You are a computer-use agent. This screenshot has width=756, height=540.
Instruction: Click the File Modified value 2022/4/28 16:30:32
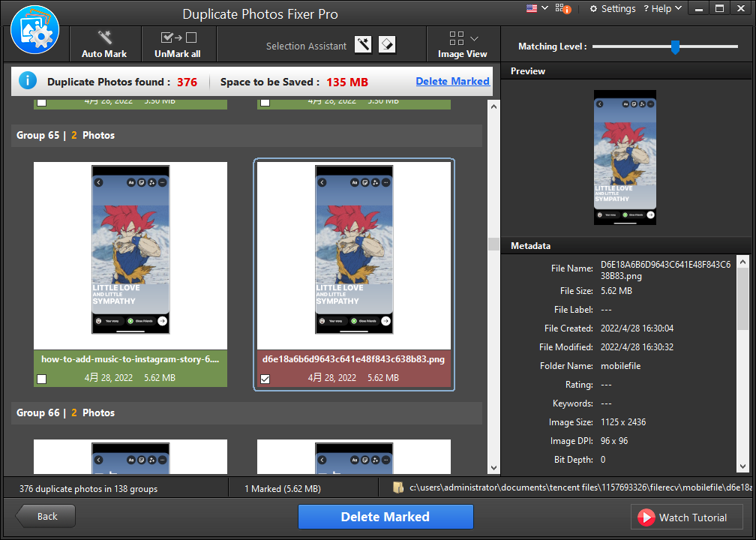pyautogui.click(x=637, y=347)
